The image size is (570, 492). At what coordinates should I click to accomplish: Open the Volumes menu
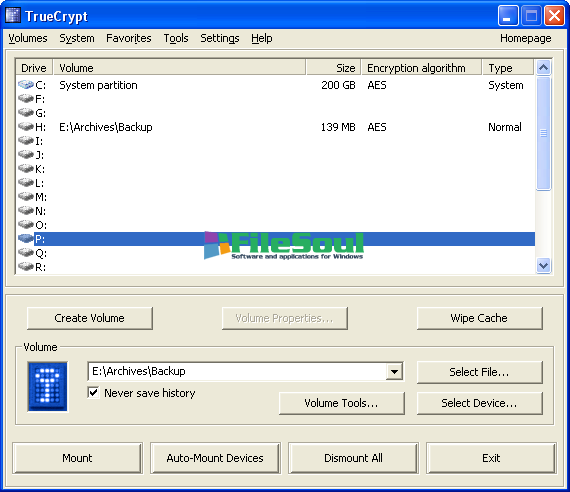click(x=28, y=38)
